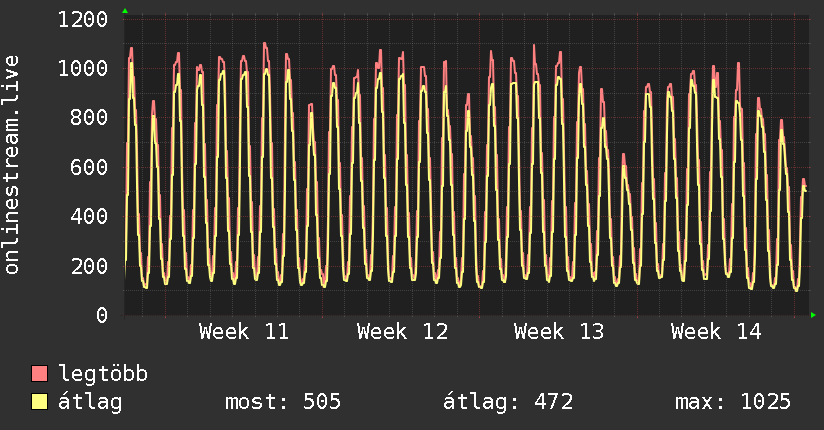Click the 1200 y-axis tick label
The height and width of the screenshot is (430, 824).
[83, 20]
